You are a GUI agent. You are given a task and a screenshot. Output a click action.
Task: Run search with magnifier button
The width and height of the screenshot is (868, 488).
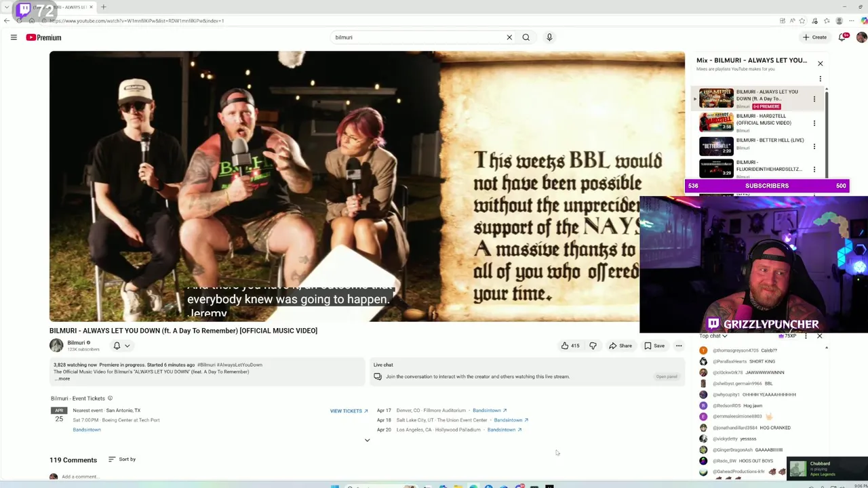[x=526, y=37]
